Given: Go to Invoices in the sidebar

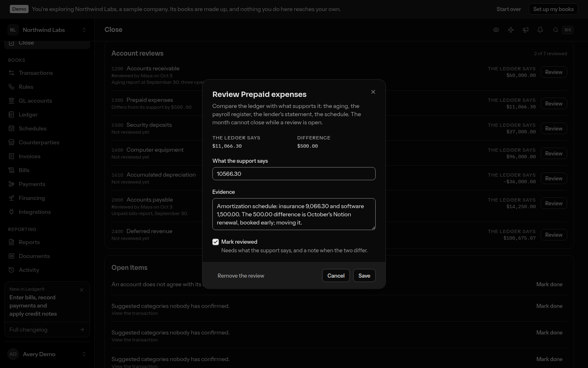Looking at the screenshot, I should (x=47, y=156).
